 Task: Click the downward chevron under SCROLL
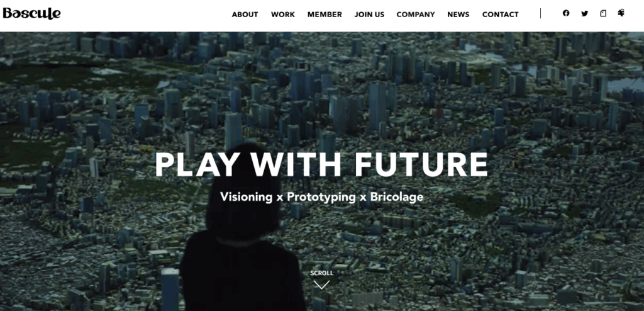321,285
